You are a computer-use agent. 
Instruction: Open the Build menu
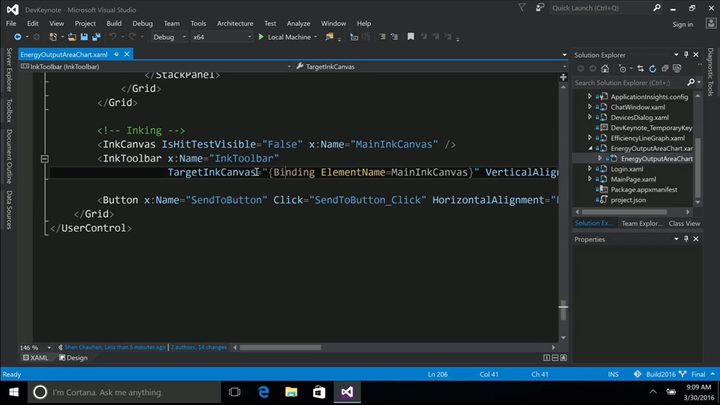(114, 23)
